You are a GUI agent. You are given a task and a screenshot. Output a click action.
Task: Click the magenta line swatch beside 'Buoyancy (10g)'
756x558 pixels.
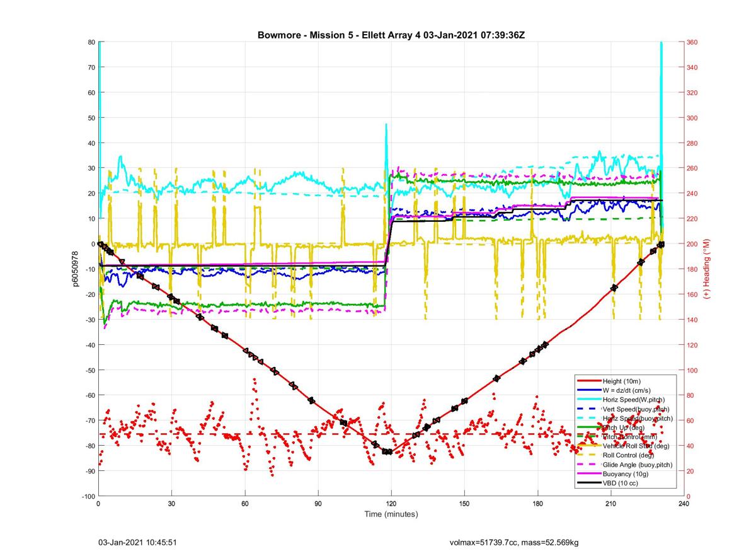[x=589, y=474]
